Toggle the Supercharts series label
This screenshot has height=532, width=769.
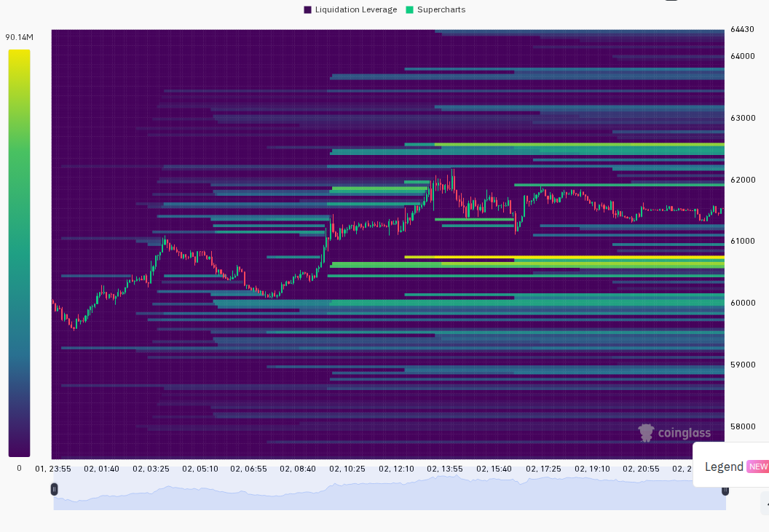(x=441, y=9)
